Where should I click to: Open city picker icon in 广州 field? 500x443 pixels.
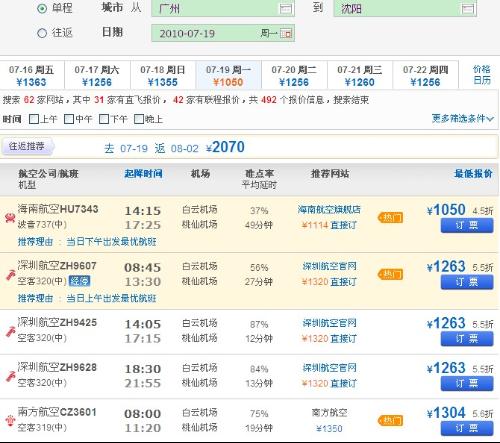(x=286, y=8)
